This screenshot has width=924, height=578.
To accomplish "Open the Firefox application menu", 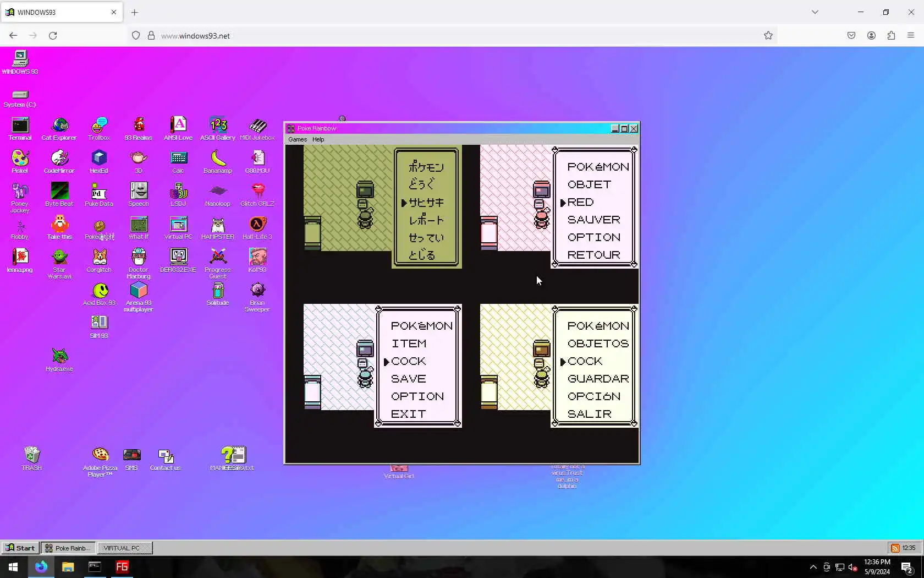I will (x=911, y=36).
